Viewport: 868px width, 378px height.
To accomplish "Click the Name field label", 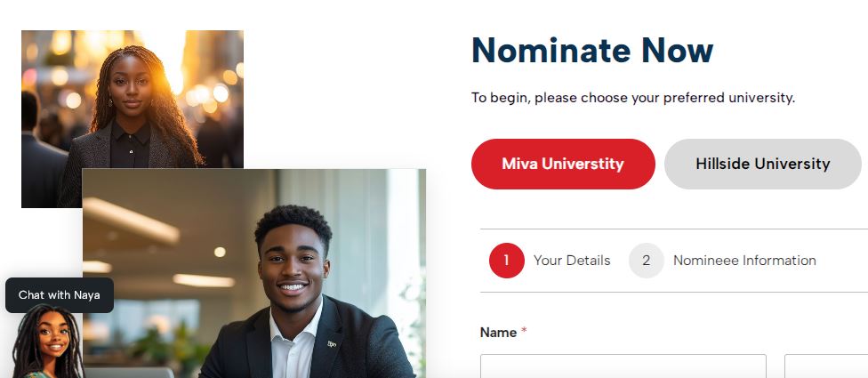I will [x=498, y=332].
